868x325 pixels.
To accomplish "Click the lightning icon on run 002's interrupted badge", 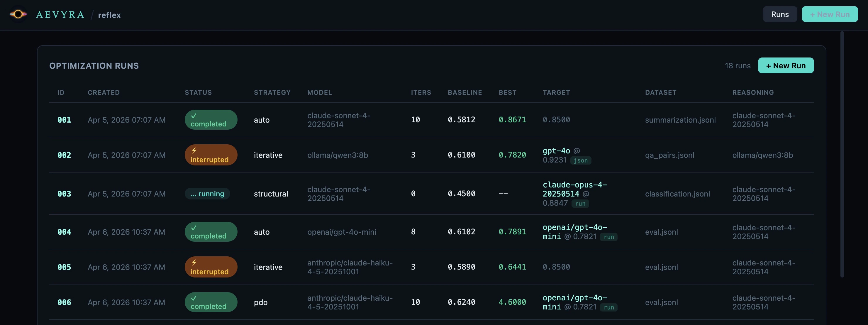I will point(194,150).
